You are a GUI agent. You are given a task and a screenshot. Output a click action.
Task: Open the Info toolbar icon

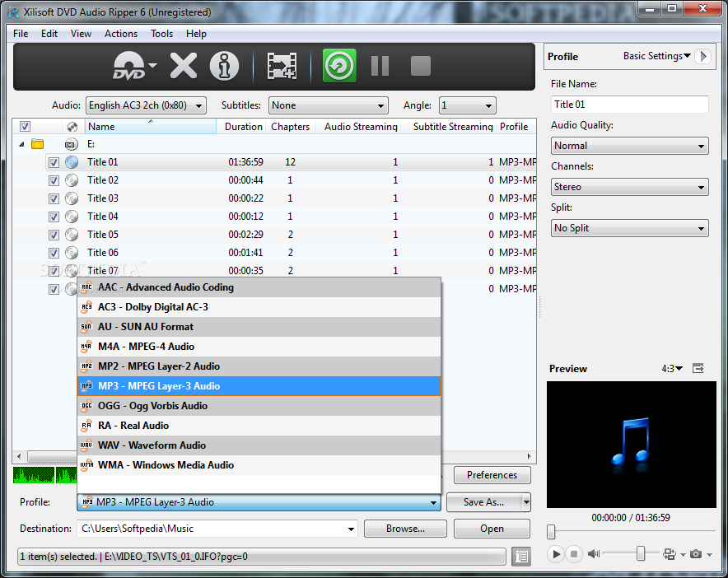(224, 66)
